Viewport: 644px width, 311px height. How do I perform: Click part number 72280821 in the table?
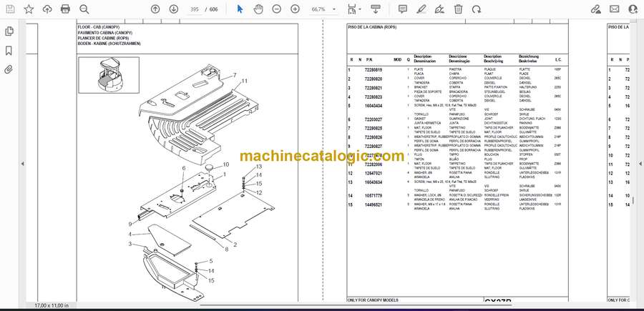tap(374, 88)
